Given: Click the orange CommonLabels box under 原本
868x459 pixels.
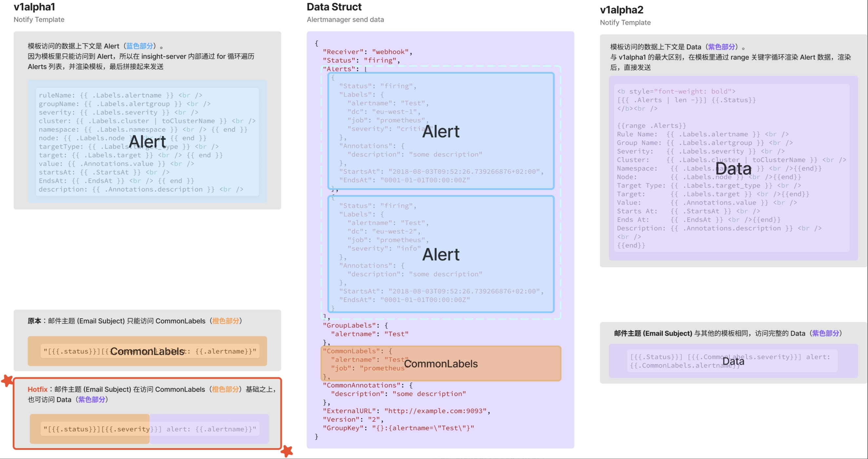Looking at the screenshot, I should coord(147,351).
